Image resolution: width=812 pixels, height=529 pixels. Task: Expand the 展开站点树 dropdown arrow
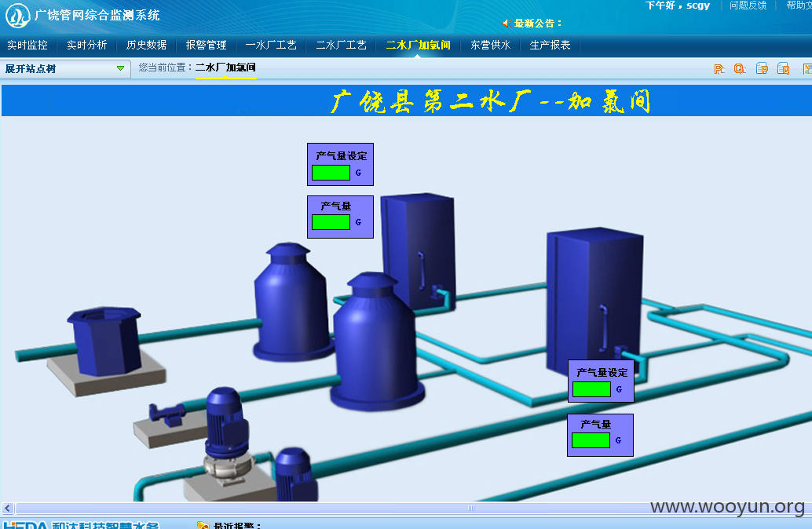pos(121,68)
